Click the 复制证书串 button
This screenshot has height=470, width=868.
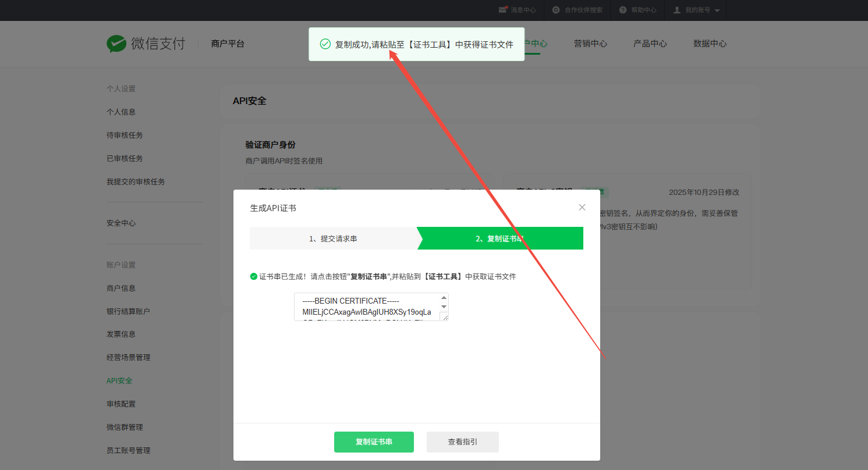point(374,442)
